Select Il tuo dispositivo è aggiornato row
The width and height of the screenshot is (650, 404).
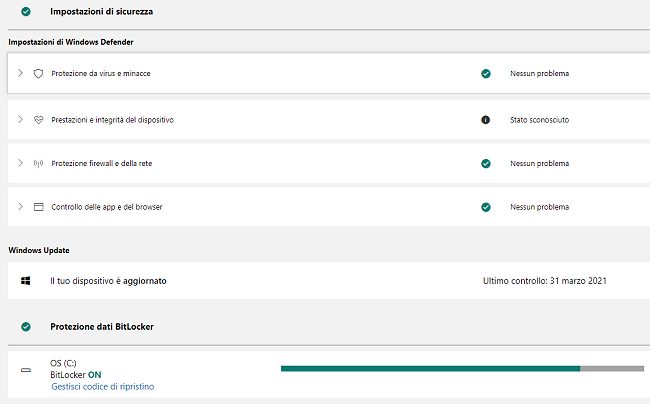[108, 281]
